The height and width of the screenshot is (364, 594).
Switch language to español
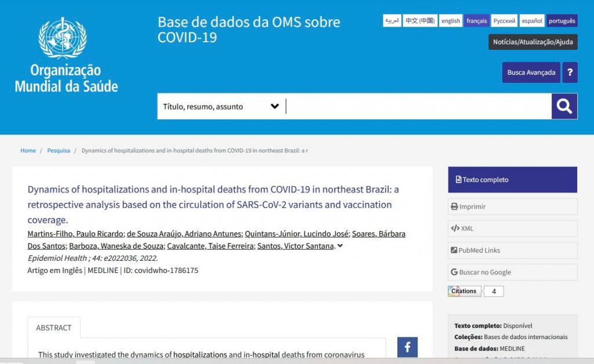click(x=531, y=21)
